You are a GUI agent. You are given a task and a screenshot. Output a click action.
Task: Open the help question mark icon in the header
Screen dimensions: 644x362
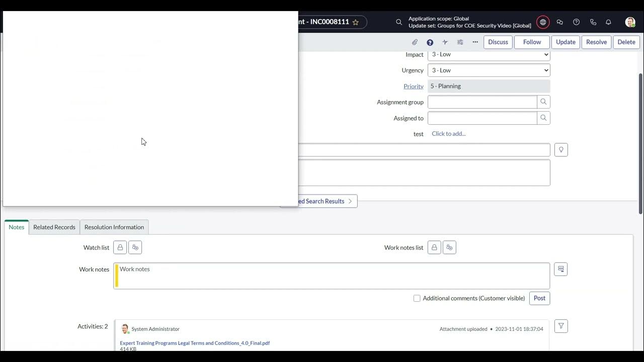(x=577, y=22)
